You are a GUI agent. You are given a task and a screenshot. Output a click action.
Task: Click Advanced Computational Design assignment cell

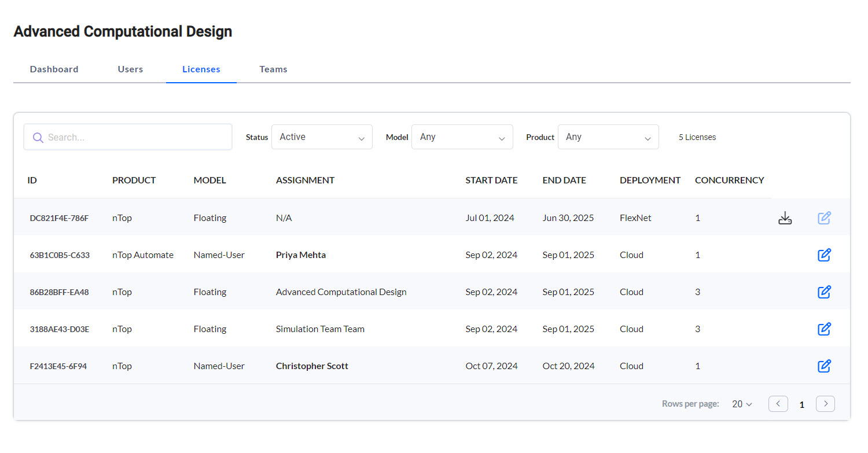(x=341, y=292)
